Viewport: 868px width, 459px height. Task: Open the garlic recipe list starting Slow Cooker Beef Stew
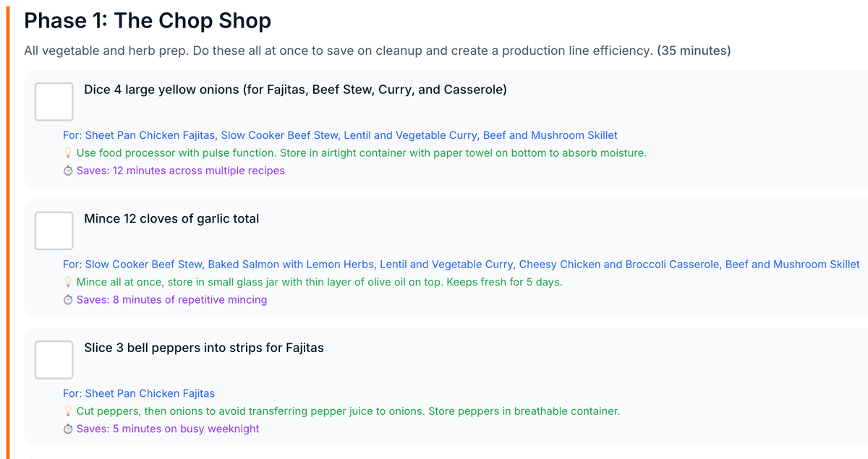[x=461, y=265]
